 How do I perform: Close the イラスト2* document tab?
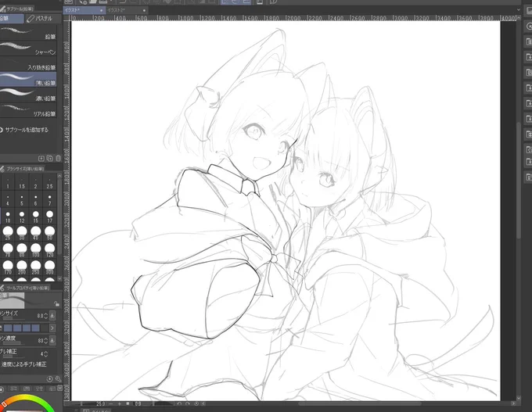[144, 10]
